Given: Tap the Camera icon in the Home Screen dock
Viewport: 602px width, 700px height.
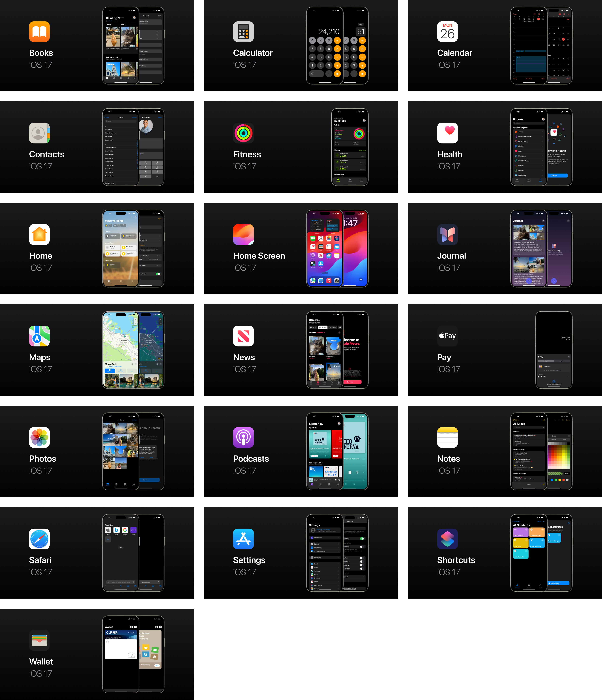Looking at the screenshot, I should 337,281.
